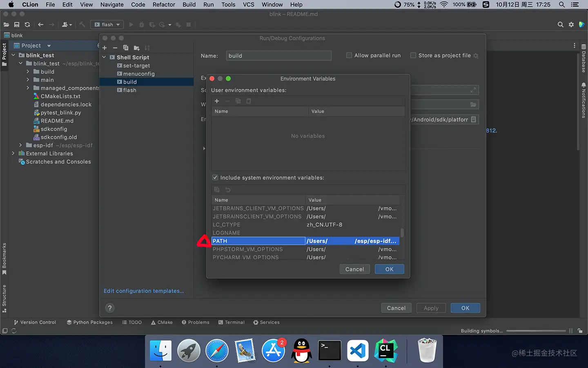Select the set-target configuration

pyautogui.click(x=136, y=65)
